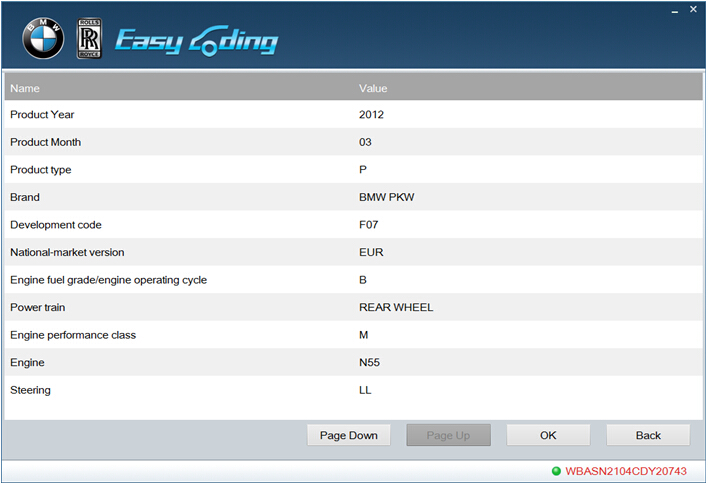Click the Value column header
Viewport: 708px width, 483px height.
pyautogui.click(x=373, y=88)
